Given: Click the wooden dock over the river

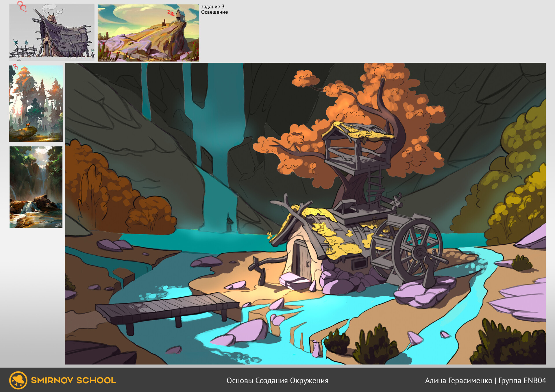Looking at the screenshot, I should point(168,311).
